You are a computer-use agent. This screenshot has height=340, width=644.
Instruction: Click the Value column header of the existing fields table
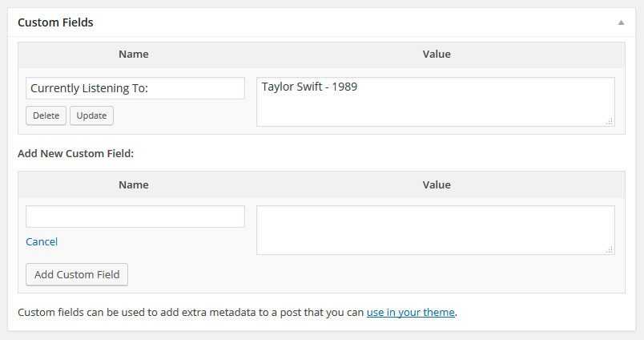pyautogui.click(x=437, y=54)
